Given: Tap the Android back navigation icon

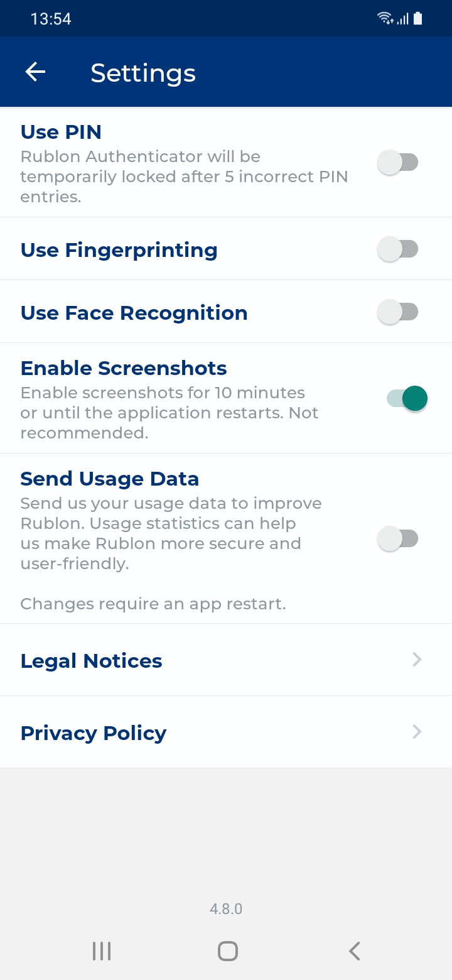Looking at the screenshot, I should pyautogui.click(x=355, y=951).
